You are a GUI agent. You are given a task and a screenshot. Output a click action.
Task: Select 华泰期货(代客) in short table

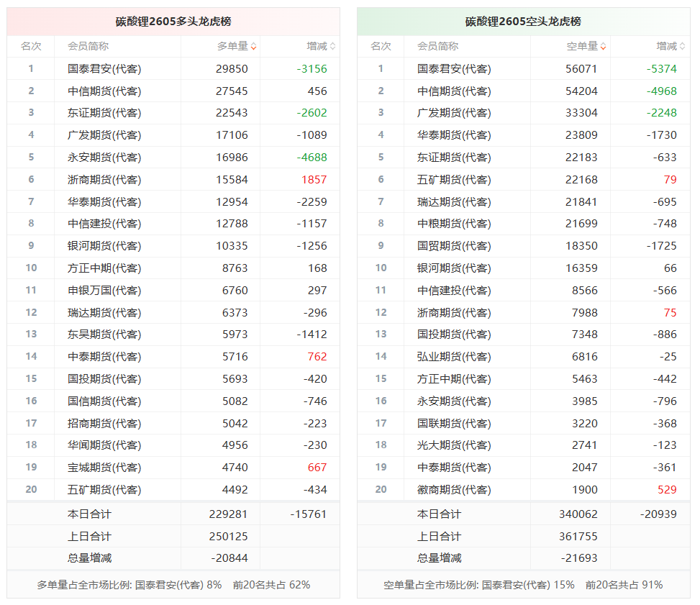454,135
